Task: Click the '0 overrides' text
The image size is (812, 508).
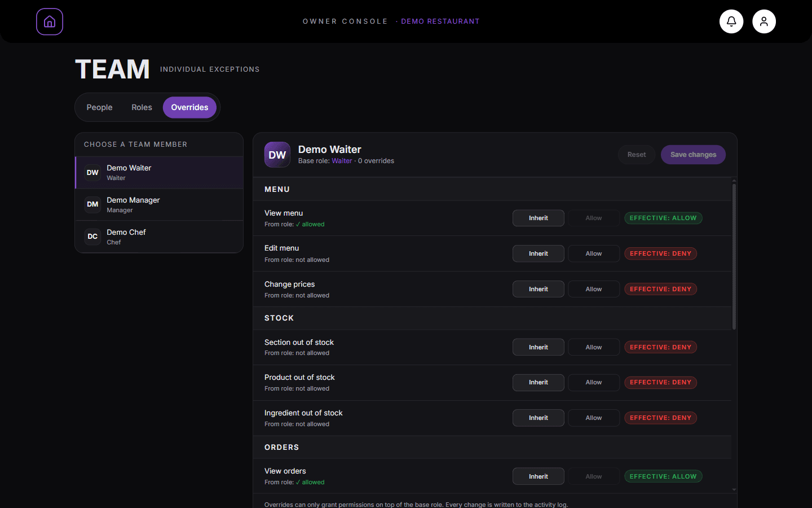Action: [x=376, y=161]
